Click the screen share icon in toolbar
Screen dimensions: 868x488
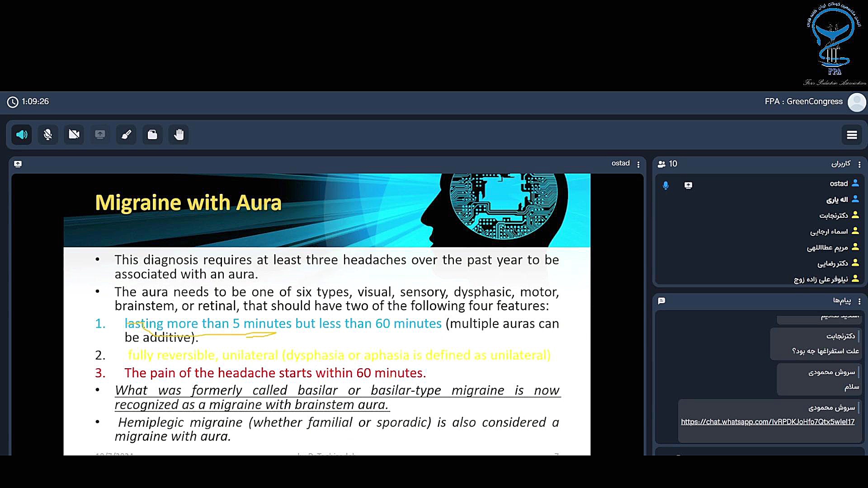pyautogui.click(x=100, y=135)
